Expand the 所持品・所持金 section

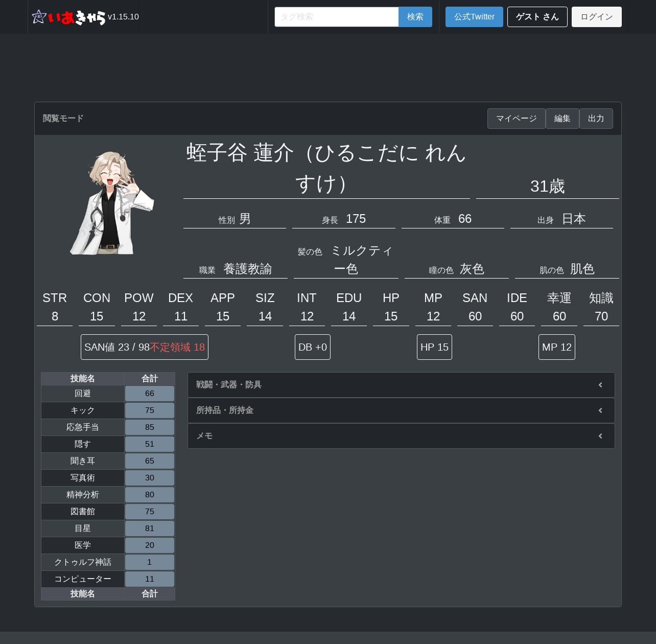coord(401,410)
